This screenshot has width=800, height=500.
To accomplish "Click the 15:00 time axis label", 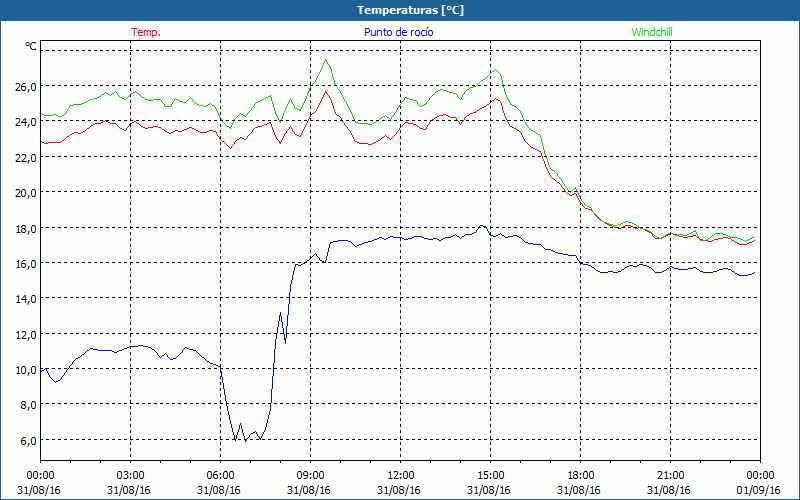I will click(490, 476).
